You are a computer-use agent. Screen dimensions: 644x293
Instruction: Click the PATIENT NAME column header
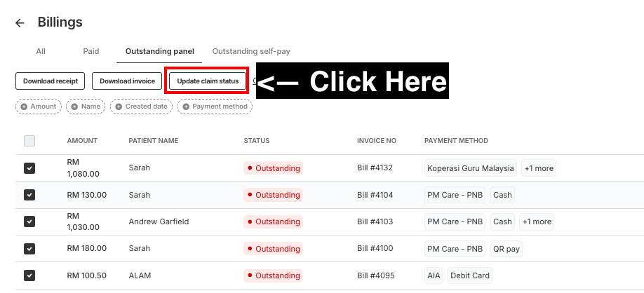tap(154, 141)
